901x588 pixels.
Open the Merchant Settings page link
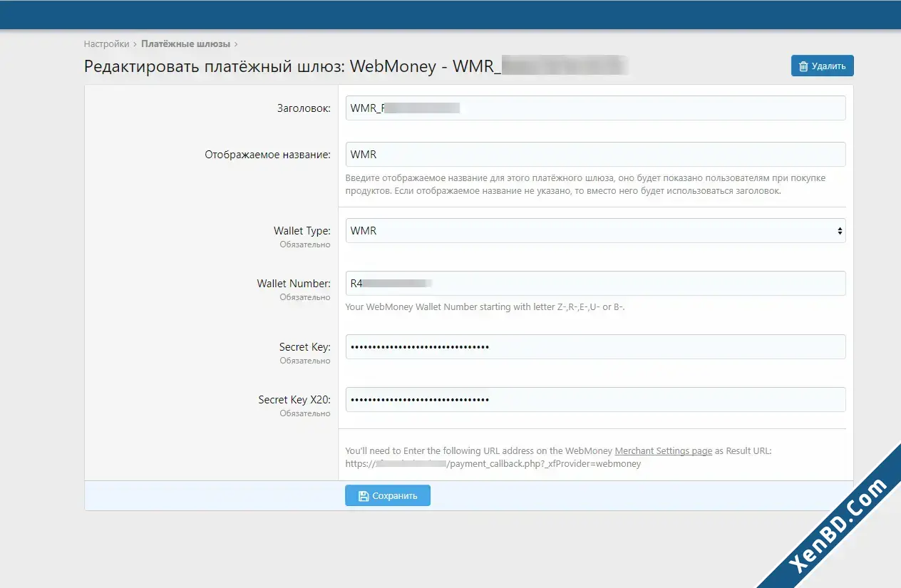coord(664,451)
